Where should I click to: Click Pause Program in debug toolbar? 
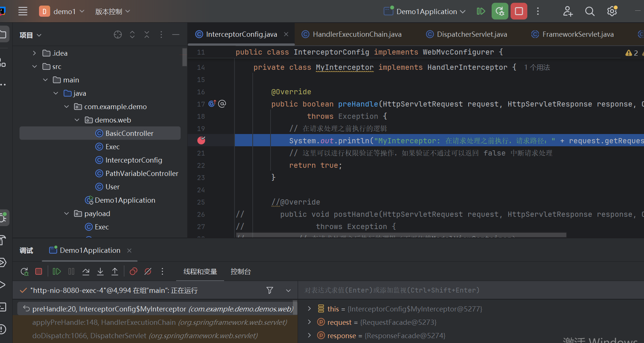(x=71, y=271)
